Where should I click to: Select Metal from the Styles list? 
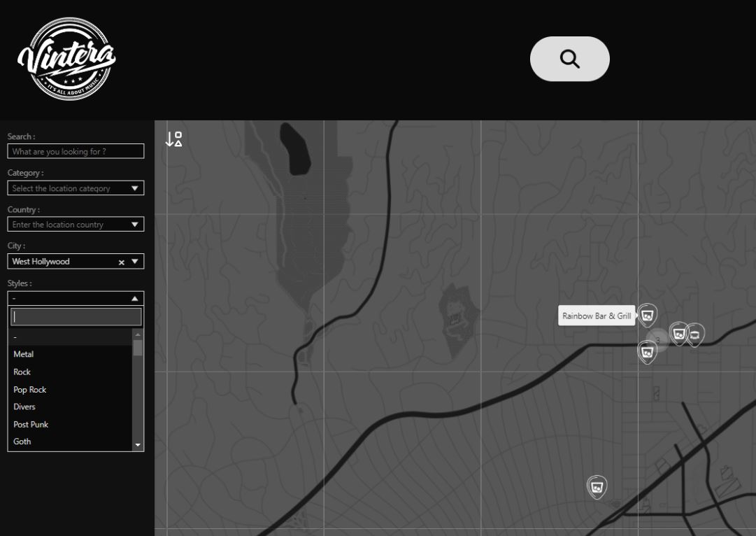click(x=24, y=355)
